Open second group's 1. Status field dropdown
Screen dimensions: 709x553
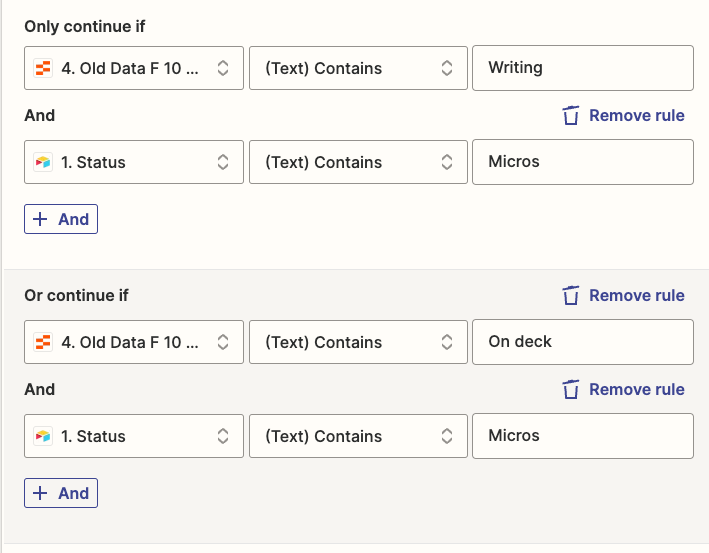(x=134, y=436)
